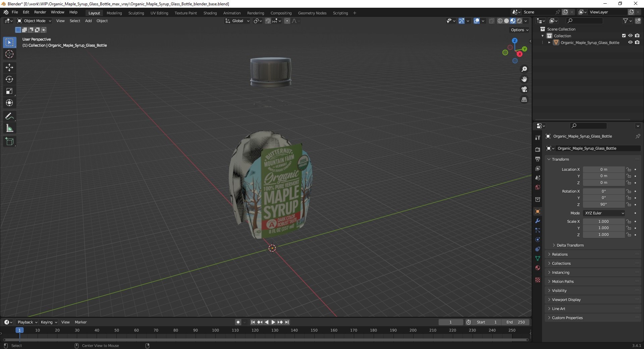The width and height of the screenshot is (644, 349).
Task: Toggle viewport overlays button
Action: pos(477,21)
